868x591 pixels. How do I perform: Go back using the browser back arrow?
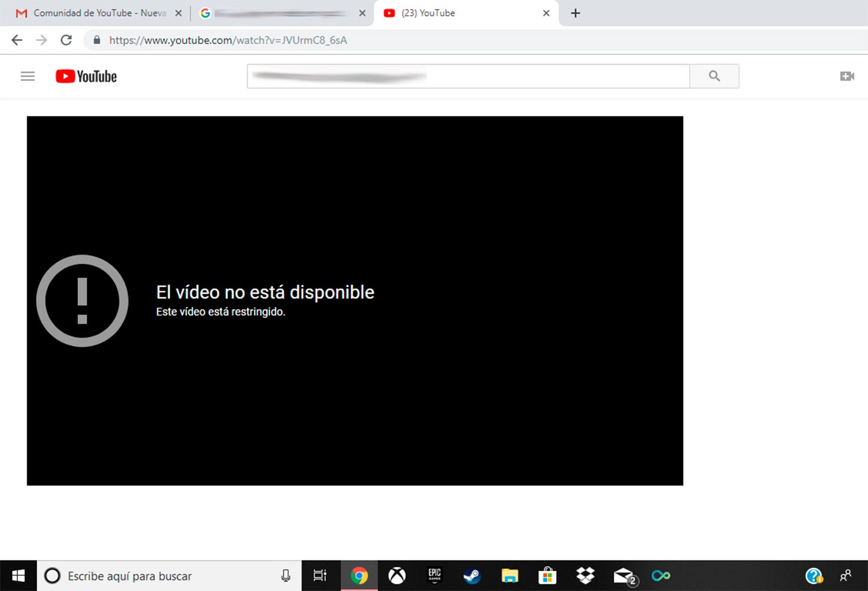click(17, 40)
